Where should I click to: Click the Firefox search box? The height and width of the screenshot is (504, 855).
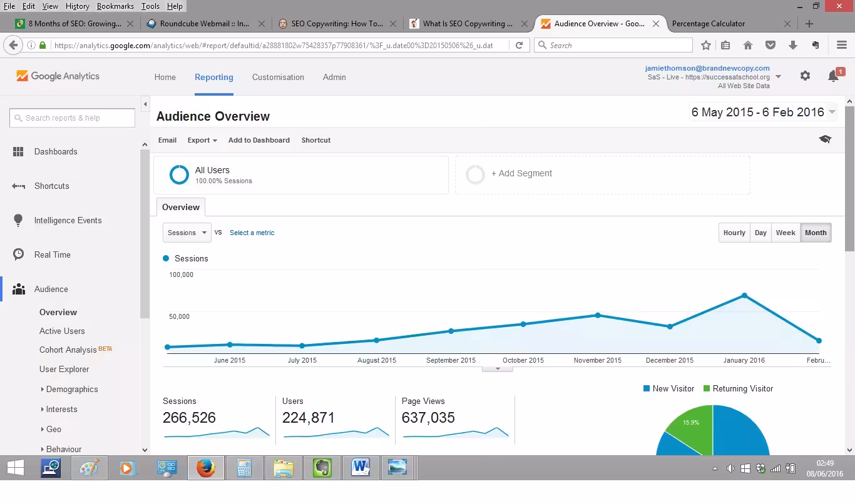pos(613,45)
